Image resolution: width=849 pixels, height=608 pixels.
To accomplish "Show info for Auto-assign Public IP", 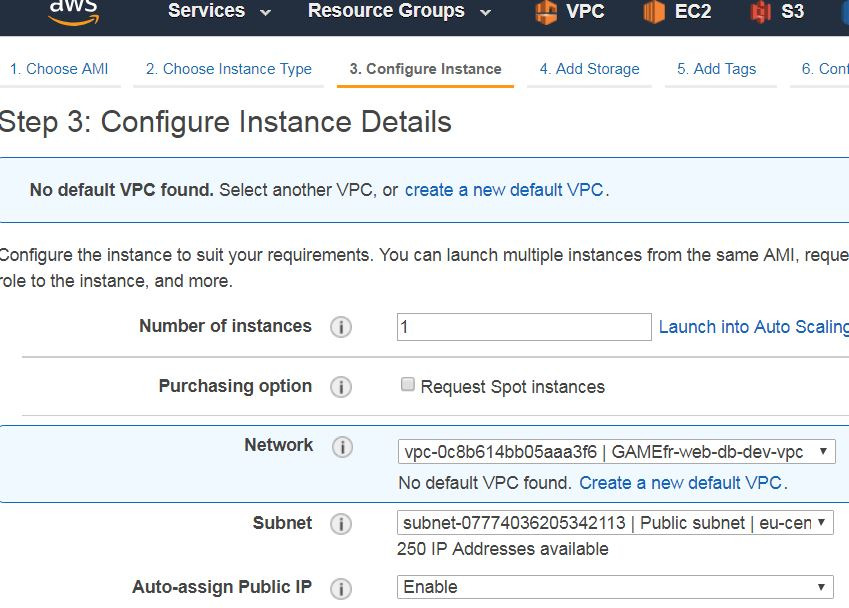I will (341, 589).
